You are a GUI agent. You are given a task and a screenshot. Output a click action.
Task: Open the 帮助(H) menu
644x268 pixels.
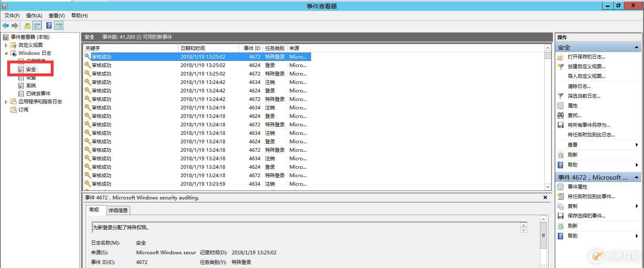pos(79,15)
